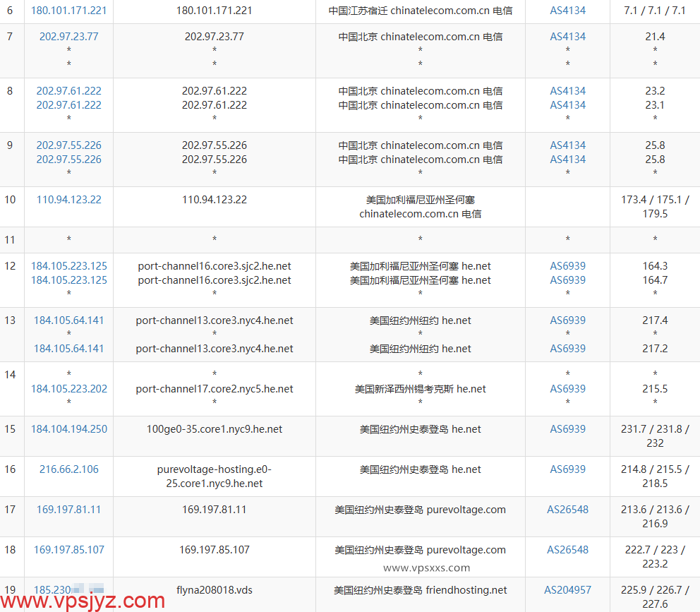Select latency value 7.1 / 7.1 / 7.1
Image resolution: width=700 pixels, height=612 pixels.
click(x=655, y=11)
